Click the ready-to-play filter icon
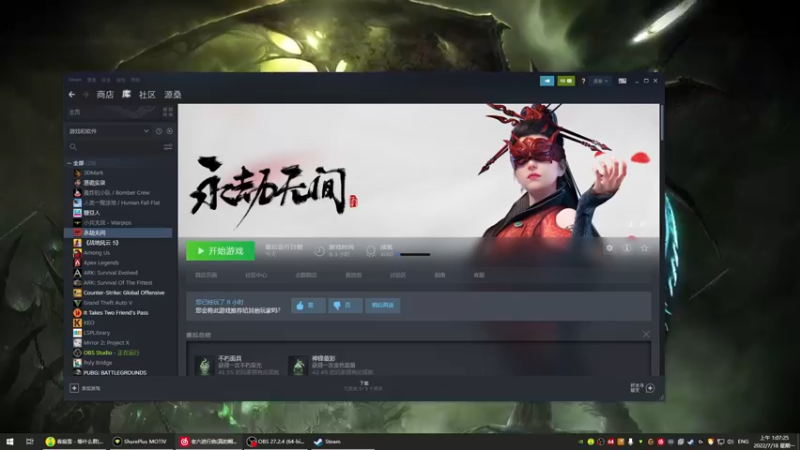The image size is (800, 450). [x=169, y=131]
